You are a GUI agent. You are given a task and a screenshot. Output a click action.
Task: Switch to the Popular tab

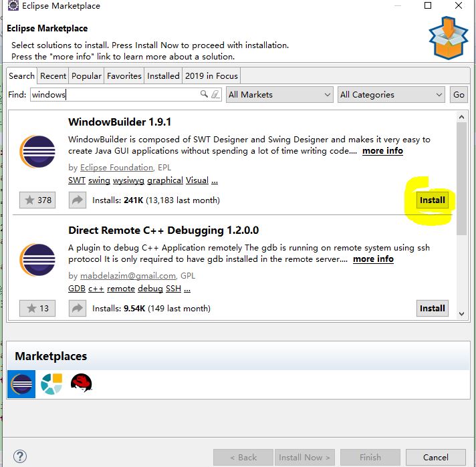pyautogui.click(x=86, y=76)
